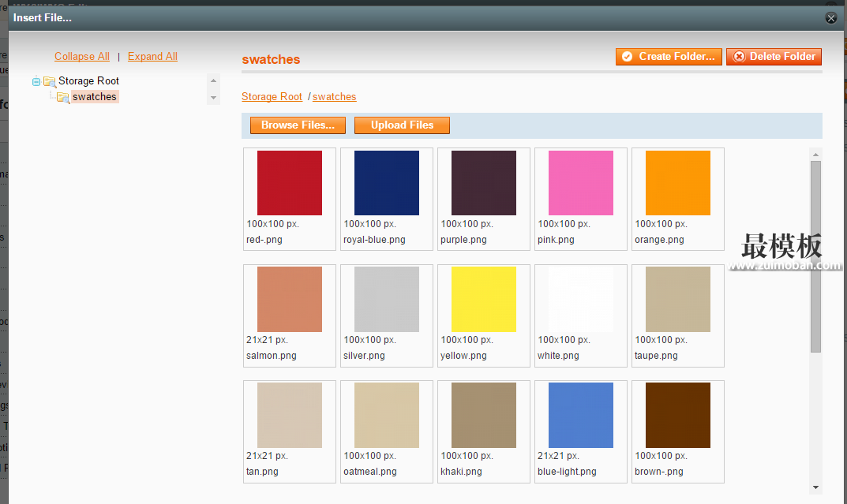Click the swatches folder icon in tree
The image size is (847, 504).
[x=63, y=98]
